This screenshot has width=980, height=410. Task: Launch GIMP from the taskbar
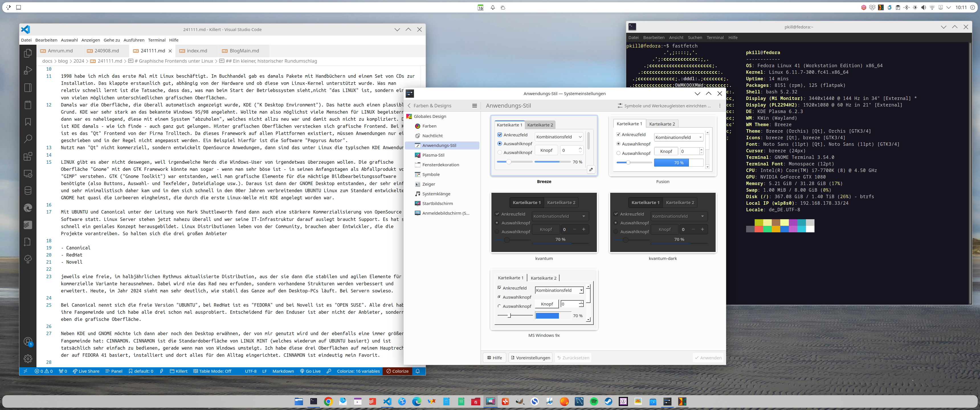coord(520,402)
